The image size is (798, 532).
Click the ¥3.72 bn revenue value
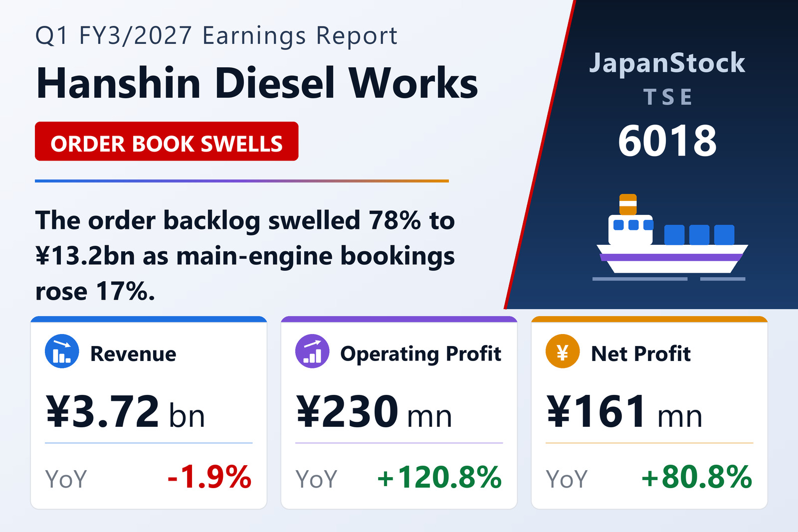coord(125,411)
